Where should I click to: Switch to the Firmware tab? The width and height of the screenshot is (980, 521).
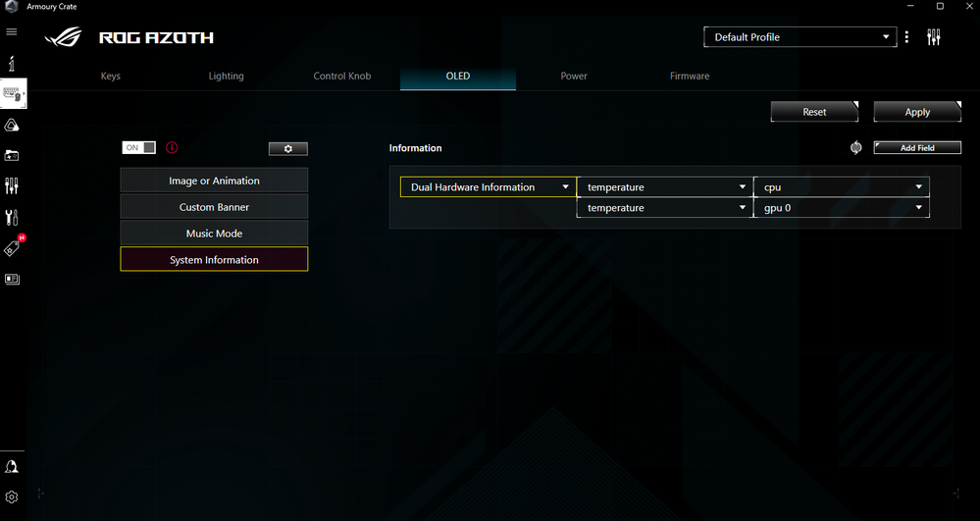pyautogui.click(x=690, y=76)
